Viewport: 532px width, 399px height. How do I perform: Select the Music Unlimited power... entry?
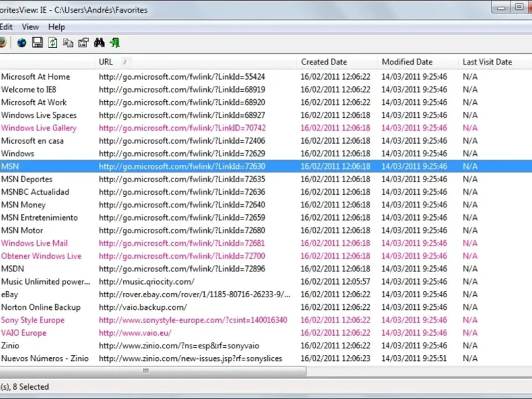(45, 281)
